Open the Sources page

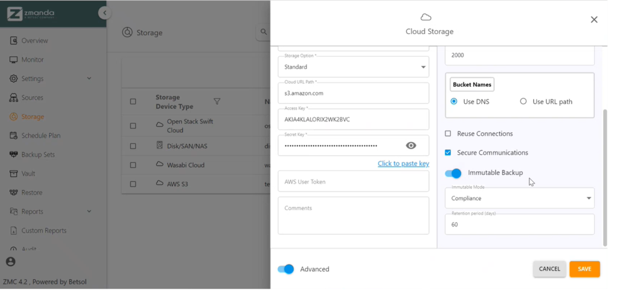[x=32, y=98]
